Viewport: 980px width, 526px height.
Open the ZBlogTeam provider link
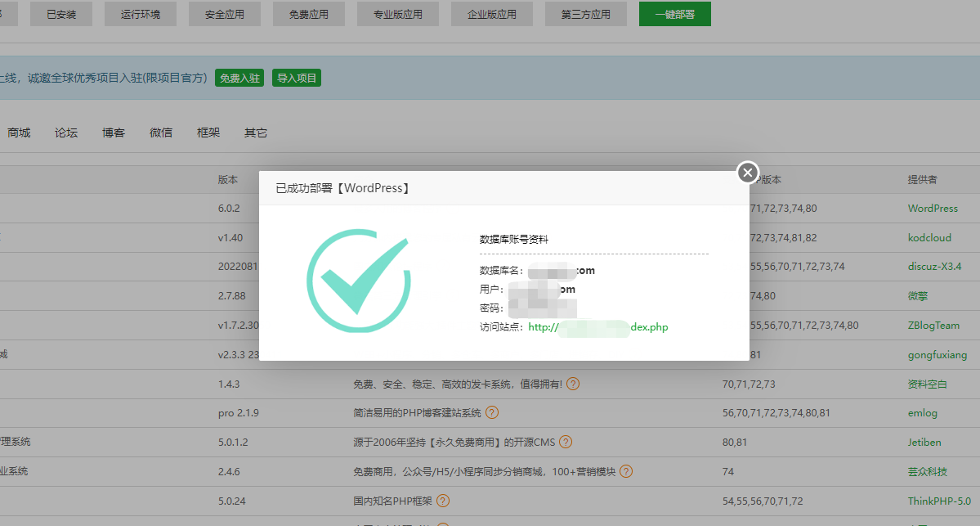click(933, 326)
